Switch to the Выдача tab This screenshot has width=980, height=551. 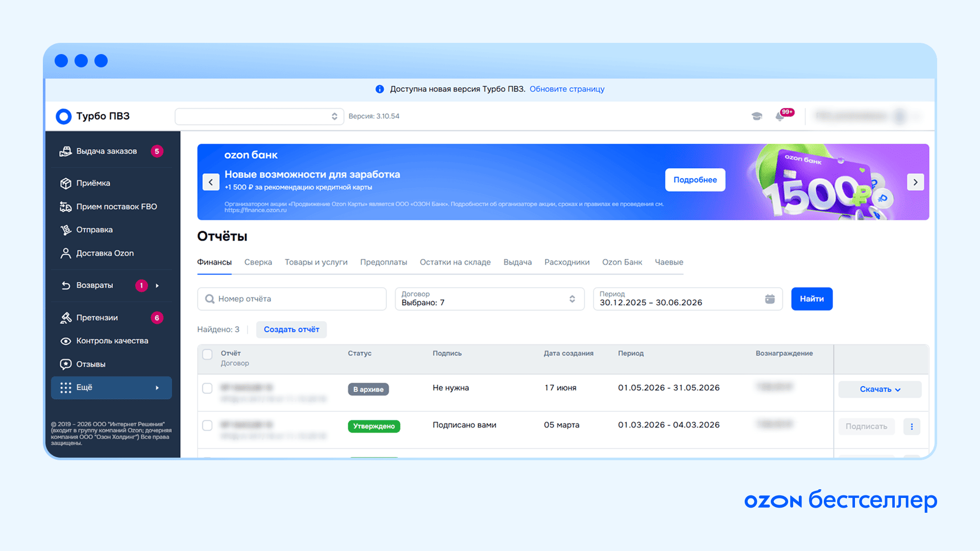click(518, 262)
